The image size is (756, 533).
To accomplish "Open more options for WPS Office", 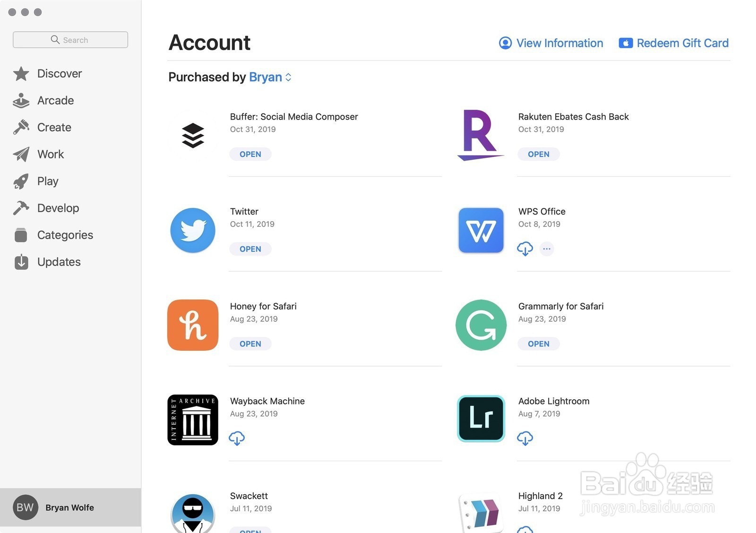I will coord(547,249).
